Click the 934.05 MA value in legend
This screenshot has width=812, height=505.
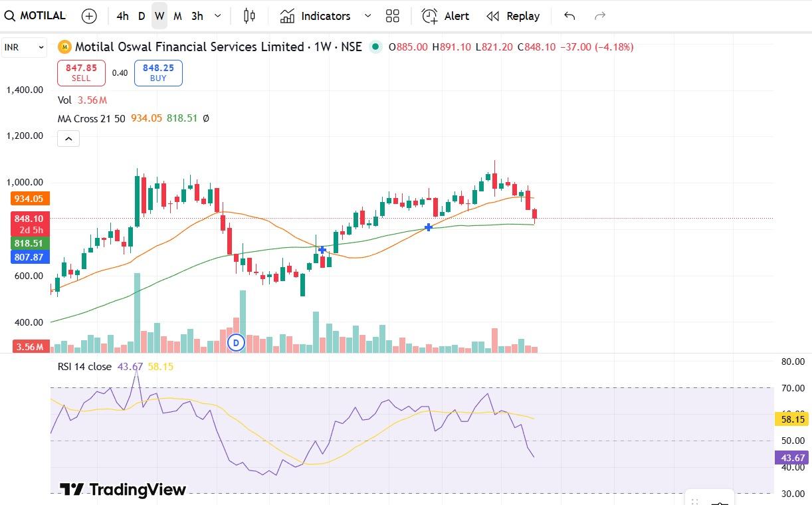pyautogui.click(x=146, y=118)
